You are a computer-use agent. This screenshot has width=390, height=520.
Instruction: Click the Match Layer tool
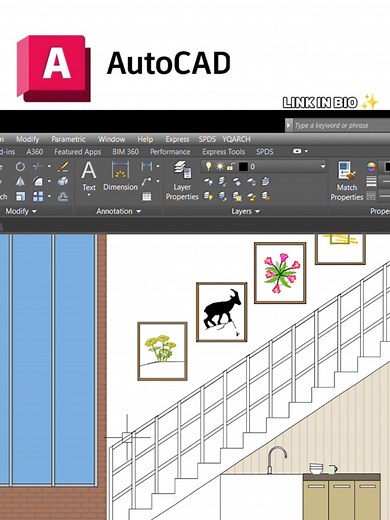(266, 196)
